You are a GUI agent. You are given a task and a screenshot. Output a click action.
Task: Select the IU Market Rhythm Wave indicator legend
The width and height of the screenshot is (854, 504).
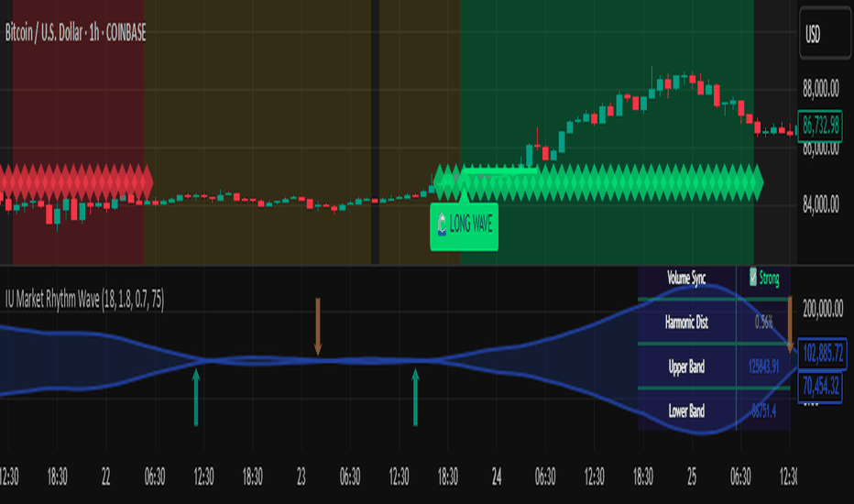(84, 300)
